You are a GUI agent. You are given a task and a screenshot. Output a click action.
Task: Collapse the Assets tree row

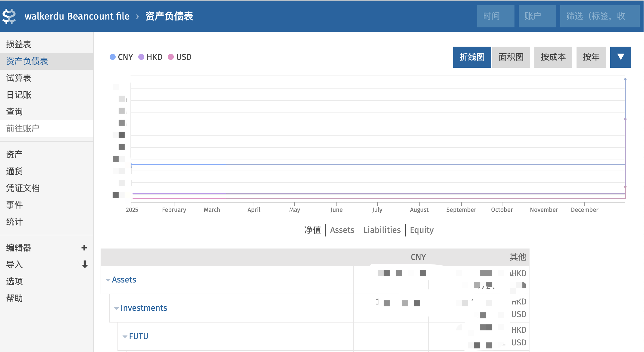[108, 280]
